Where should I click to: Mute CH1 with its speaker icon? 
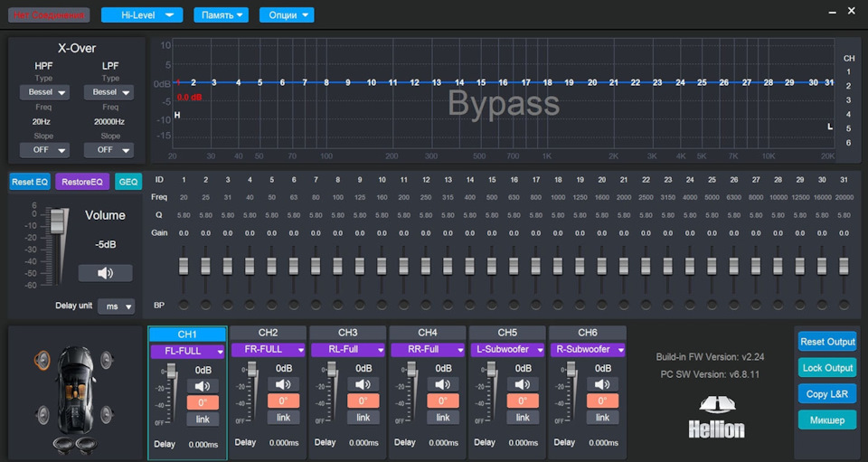[203, 385]
